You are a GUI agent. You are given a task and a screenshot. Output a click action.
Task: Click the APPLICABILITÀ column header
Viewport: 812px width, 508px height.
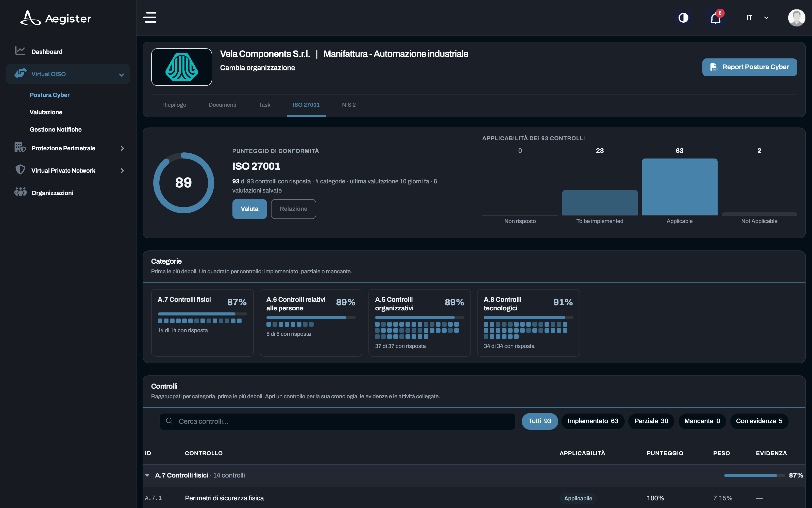pos(582,453)
